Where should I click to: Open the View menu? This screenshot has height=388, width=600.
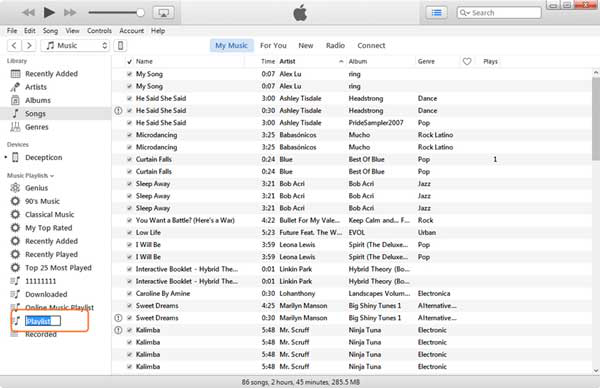point(72,31)
